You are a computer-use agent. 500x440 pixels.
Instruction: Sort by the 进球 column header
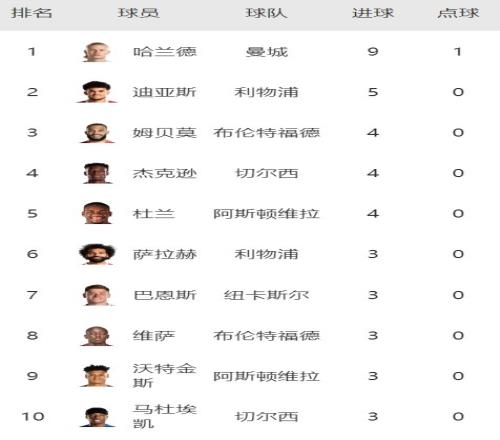(x=373, y=13)
